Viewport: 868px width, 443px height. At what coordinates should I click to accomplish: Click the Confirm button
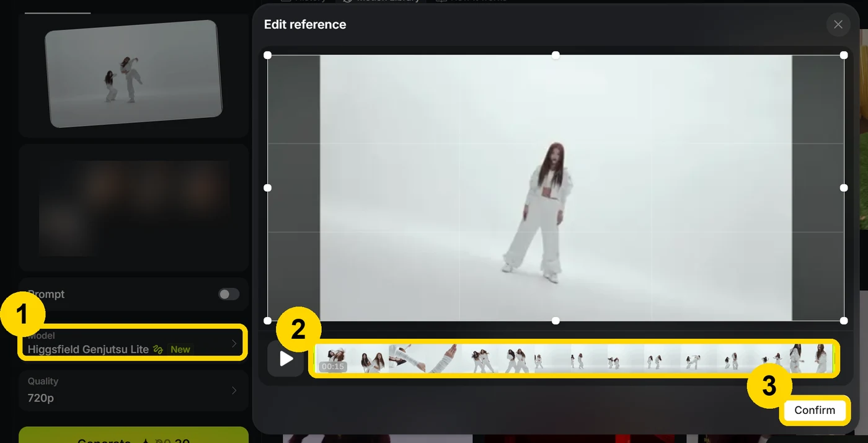pos(814,410)
